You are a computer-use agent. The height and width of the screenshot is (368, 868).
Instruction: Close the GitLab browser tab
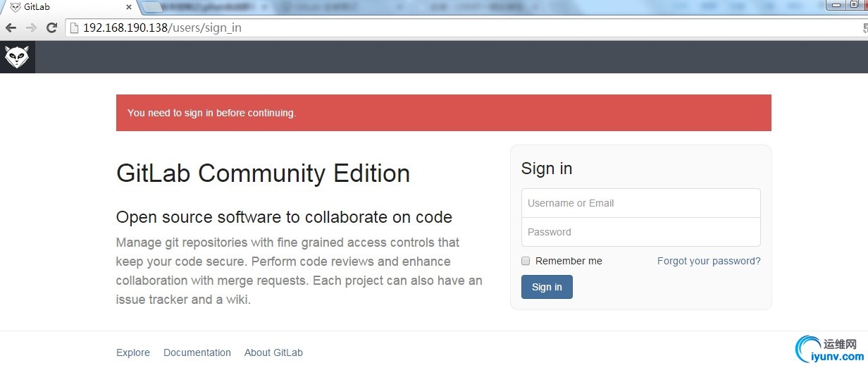coord(128,7)
